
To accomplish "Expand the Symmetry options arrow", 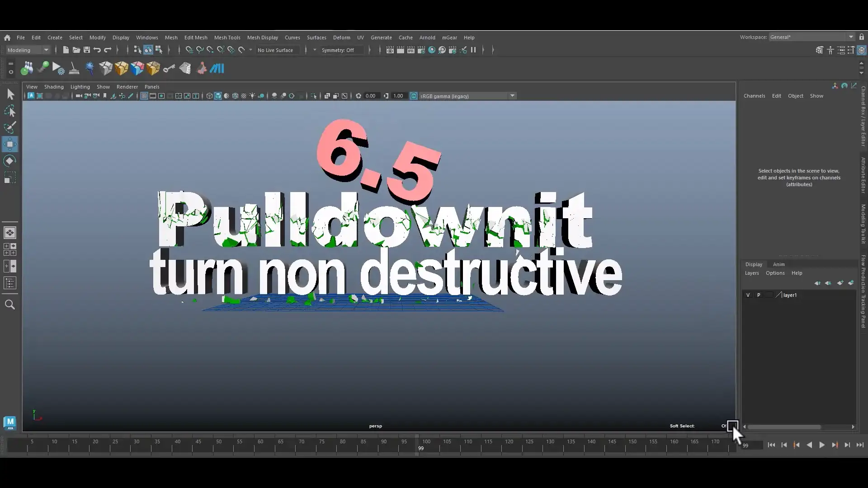I will pos(315,50).
